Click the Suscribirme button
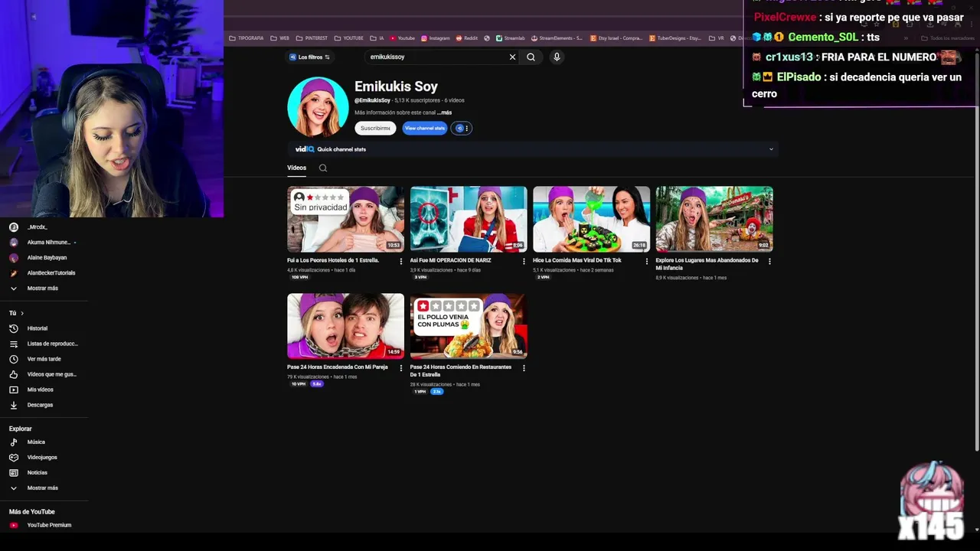The image size is (980, 551). [375, 129]
